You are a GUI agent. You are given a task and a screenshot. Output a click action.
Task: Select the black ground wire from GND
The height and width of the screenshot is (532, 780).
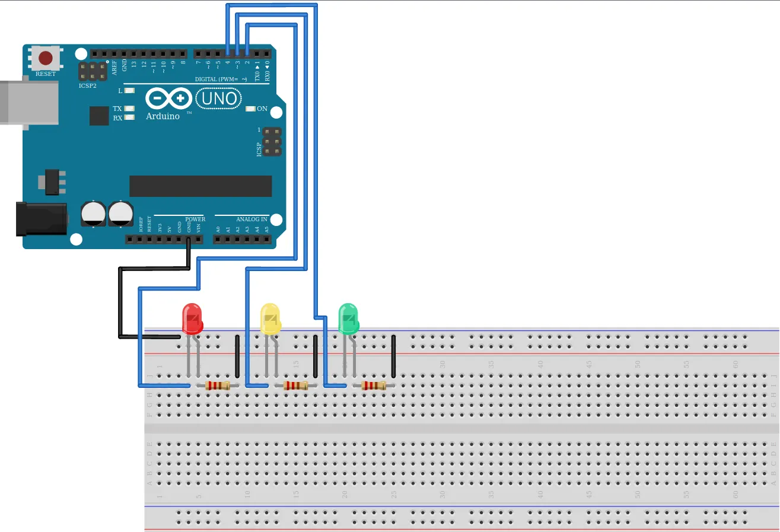pos(120,302)
